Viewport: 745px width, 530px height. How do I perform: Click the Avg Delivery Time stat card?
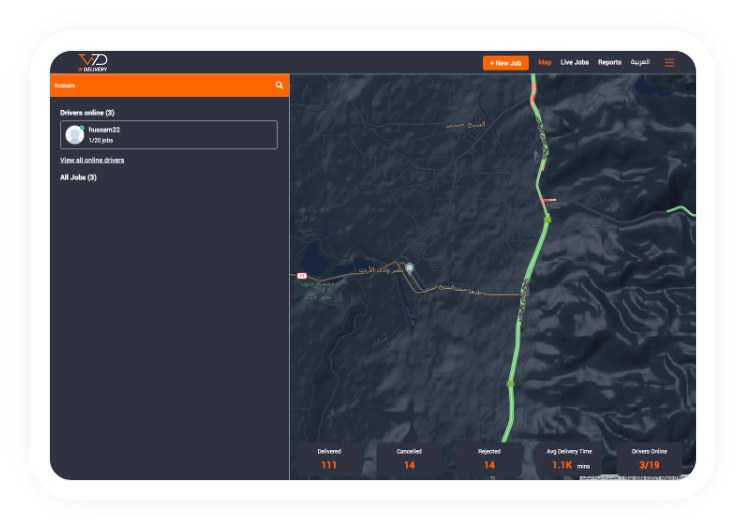click(x=569, y=459)
